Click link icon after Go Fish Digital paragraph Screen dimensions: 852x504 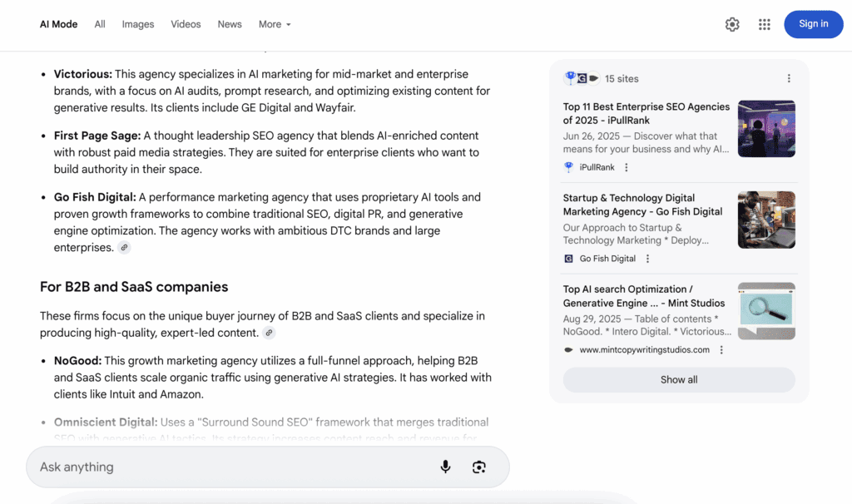point(124,248)
